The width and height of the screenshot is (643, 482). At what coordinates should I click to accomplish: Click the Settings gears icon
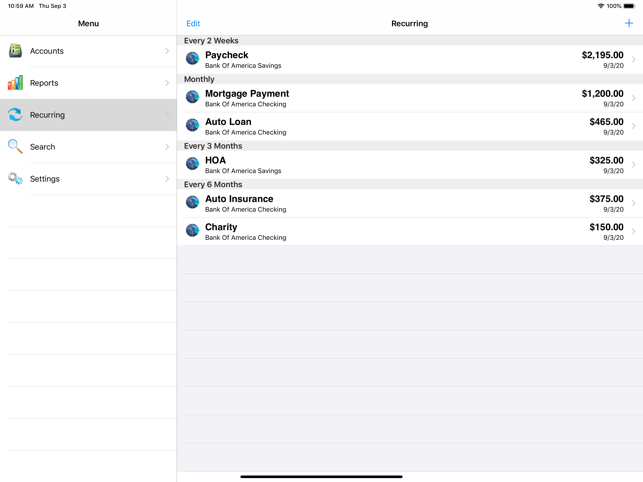click(x=16, y=178)
